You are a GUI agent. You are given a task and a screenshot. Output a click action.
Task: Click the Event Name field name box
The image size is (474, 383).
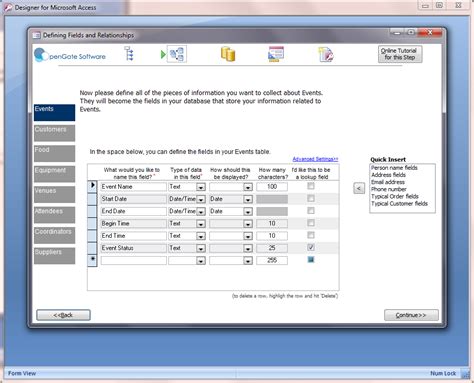134,187
